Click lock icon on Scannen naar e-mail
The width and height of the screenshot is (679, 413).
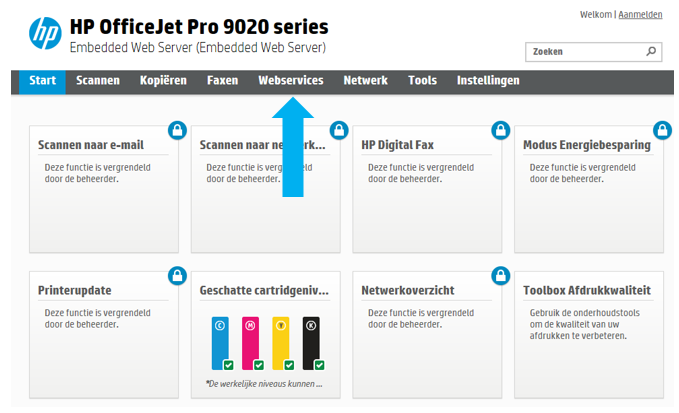178,130
